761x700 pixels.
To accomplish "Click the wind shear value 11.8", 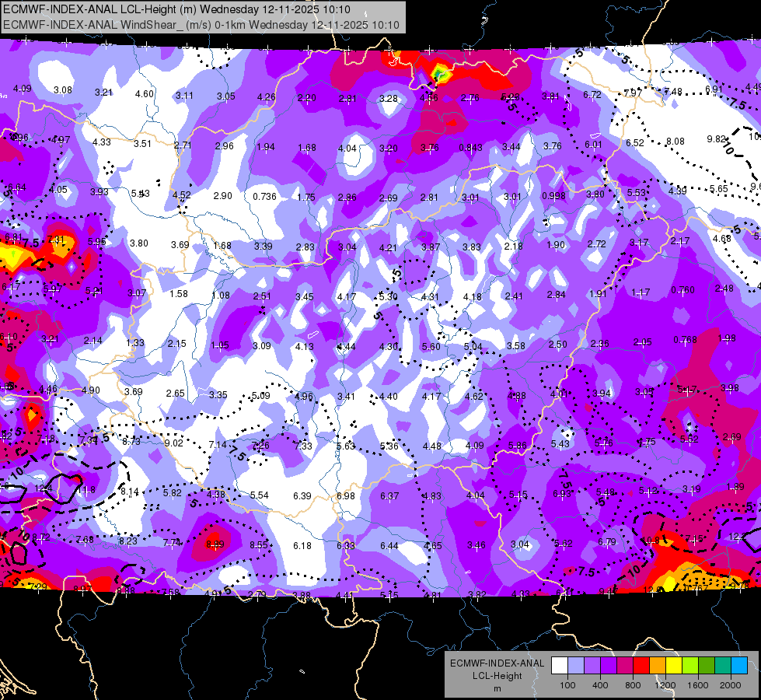I will 86,489.
